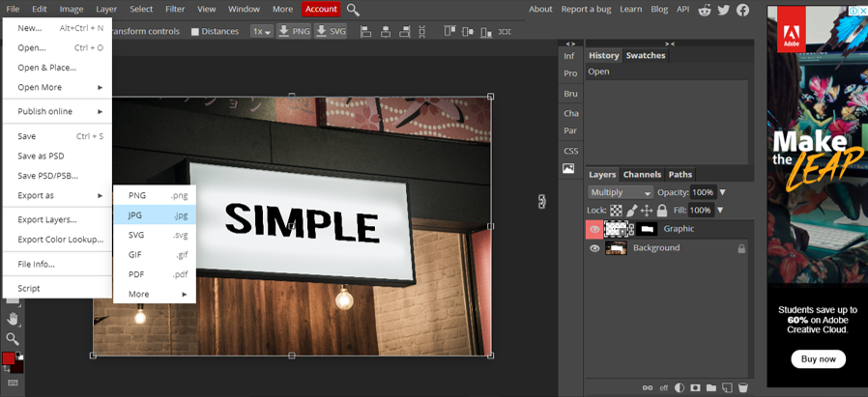Expand the More export formats submenu
The image size is (868, 397).
[x=155, y=295]
